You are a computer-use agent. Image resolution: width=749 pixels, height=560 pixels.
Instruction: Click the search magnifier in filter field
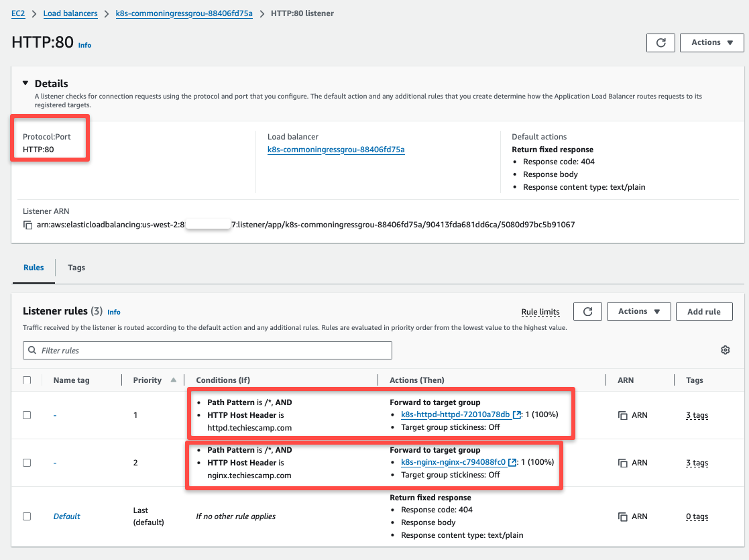click(33, 350)
